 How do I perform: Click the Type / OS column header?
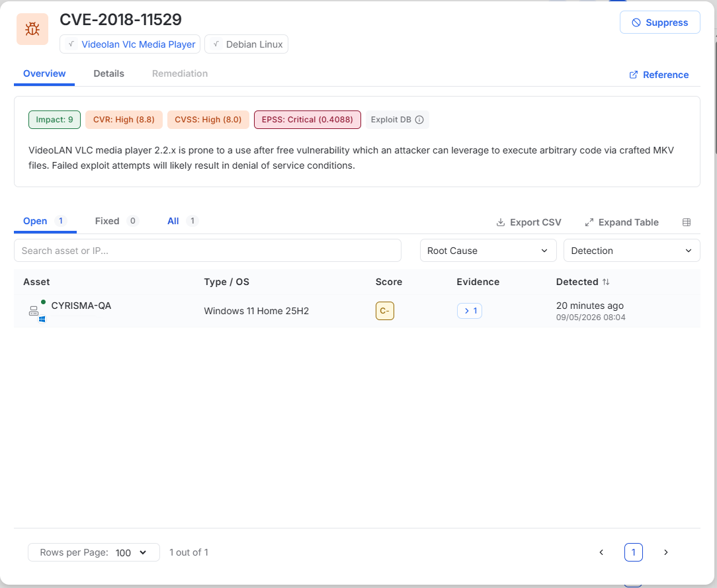click(x=226, y=282)
